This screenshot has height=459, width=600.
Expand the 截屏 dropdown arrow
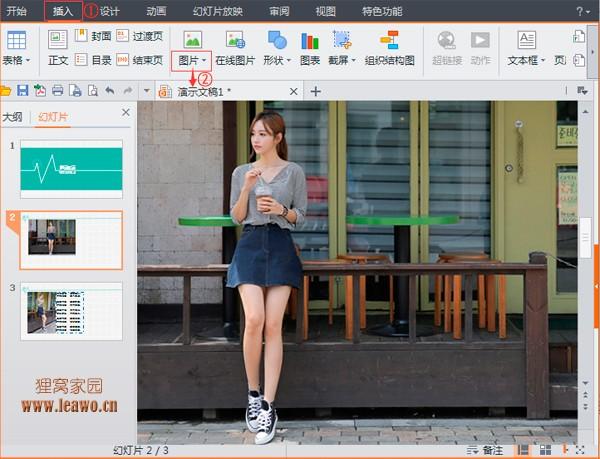(354, 60)
